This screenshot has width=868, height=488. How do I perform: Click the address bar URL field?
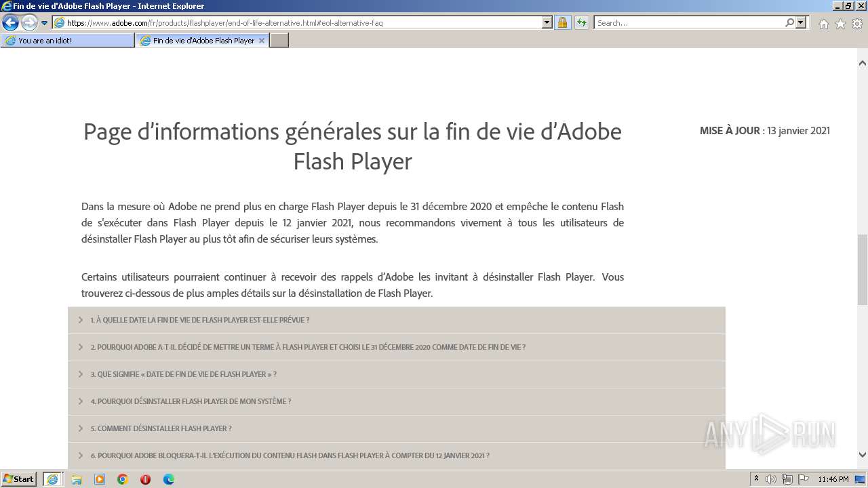303,22
